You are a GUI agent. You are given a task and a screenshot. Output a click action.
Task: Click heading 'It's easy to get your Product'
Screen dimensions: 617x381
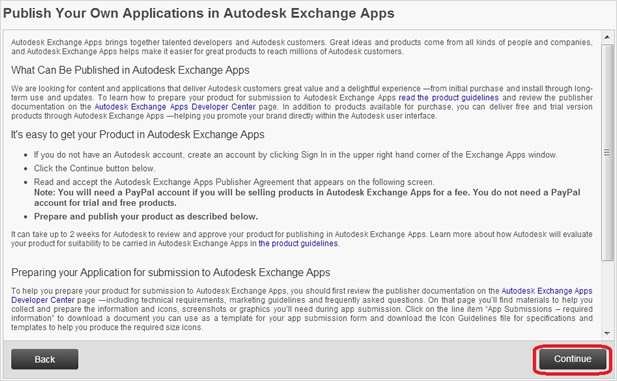click(137, 135)
